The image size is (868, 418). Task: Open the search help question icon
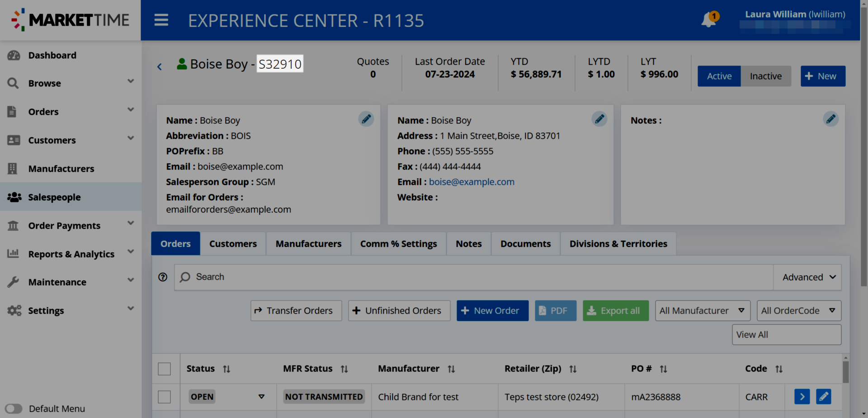coord(163,277)
